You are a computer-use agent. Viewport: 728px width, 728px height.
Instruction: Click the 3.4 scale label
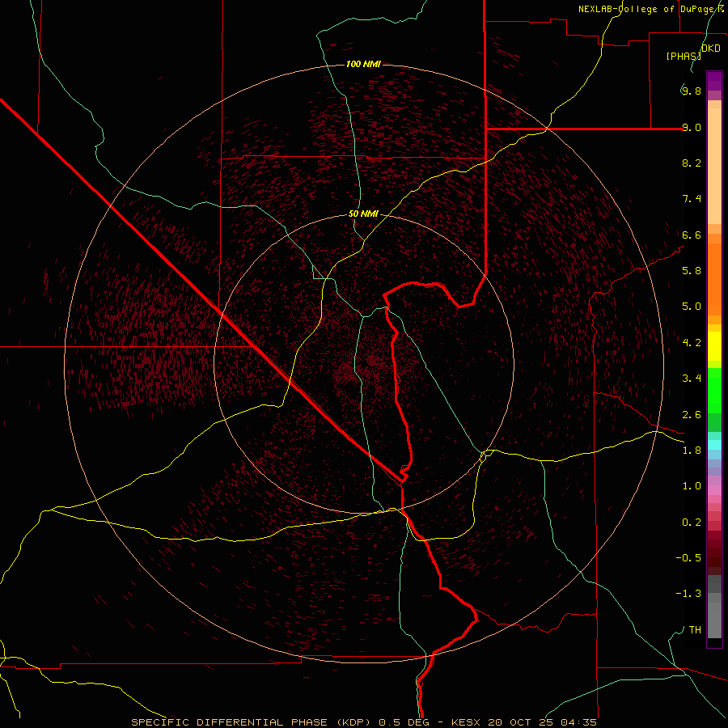pyautogui.click(x=692, y=379)
